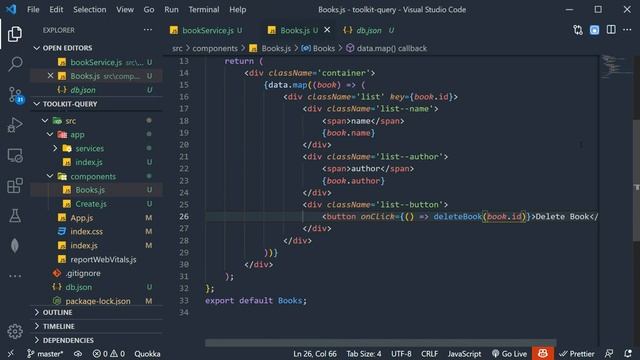This screenshot has height=360, width=640.
Task: Click the cloud sync icon in status bar
Action: click(x=78, y=353)
